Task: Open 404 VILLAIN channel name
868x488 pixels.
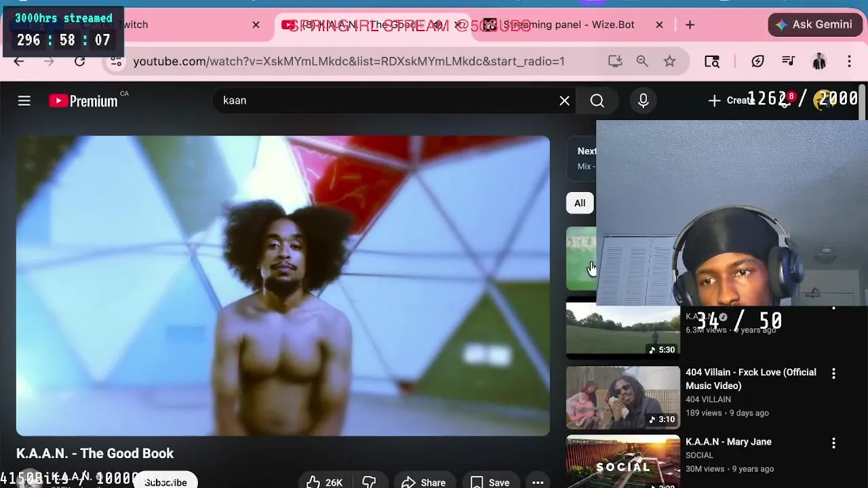Action: click(708, 399)
